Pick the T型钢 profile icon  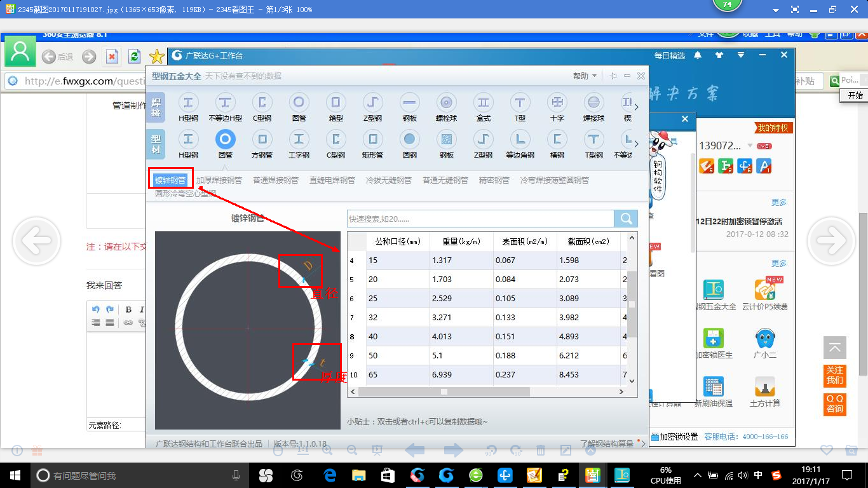(x=593, y=139)
